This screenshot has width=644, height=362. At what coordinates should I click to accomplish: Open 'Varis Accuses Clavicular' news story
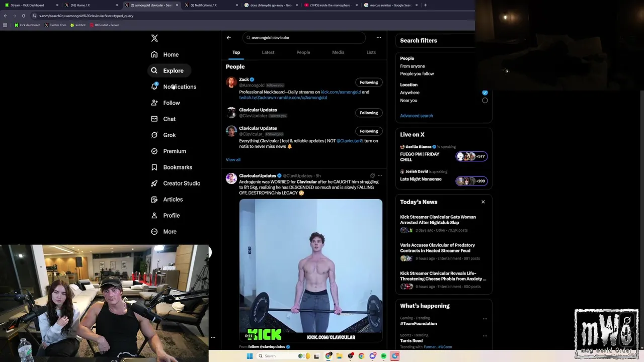tap(437, 248)
